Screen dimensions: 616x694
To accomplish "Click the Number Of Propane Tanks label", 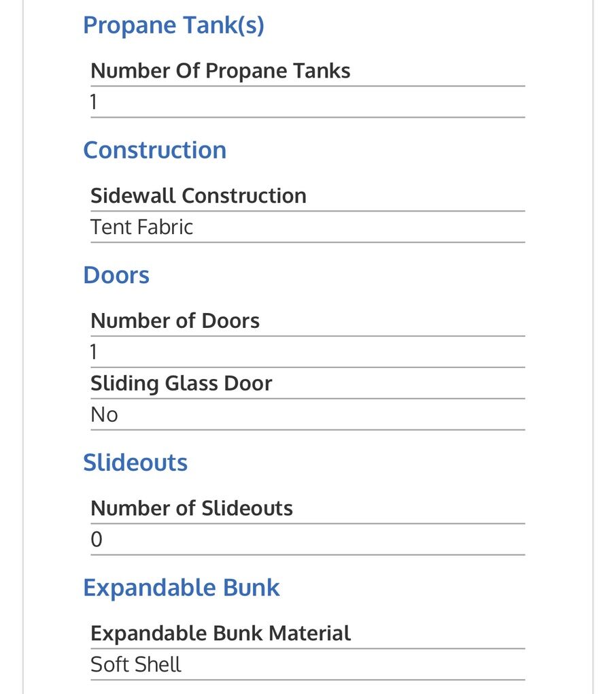I will [220, 71].
